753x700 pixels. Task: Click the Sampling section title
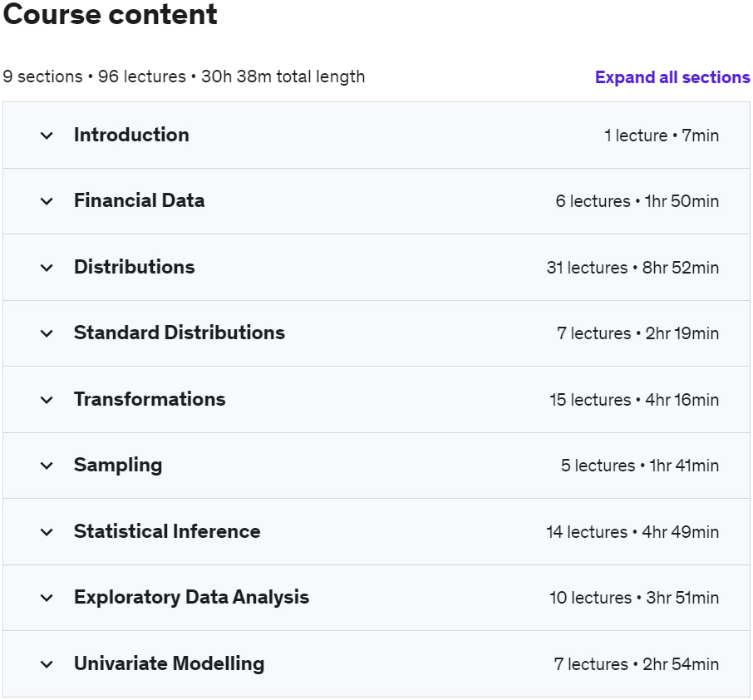(118, 465)
